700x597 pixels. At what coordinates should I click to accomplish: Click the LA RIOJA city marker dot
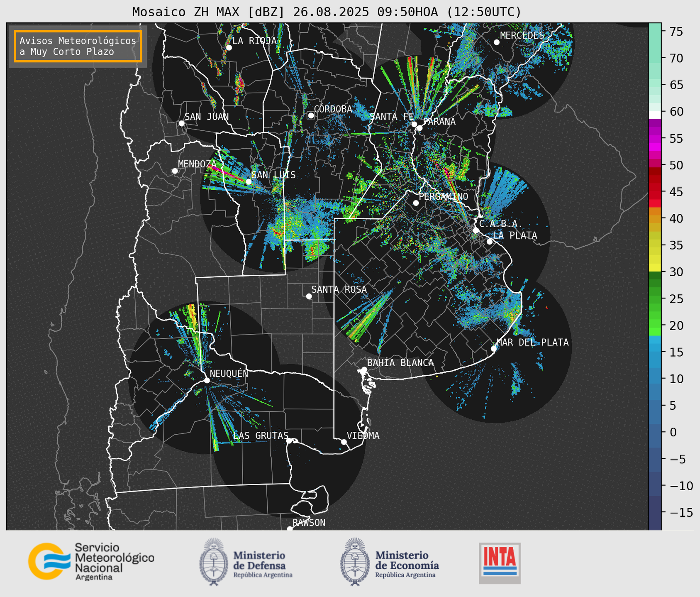point(229,48)
